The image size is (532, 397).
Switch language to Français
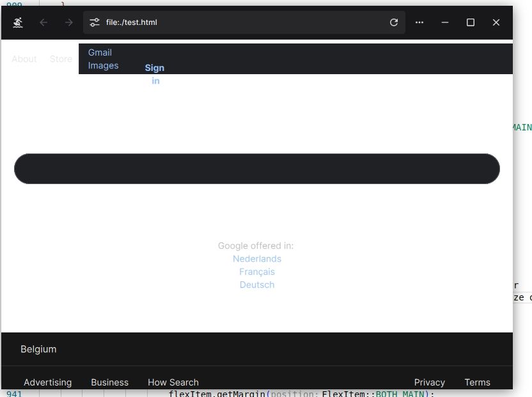(x=257, y=272)
